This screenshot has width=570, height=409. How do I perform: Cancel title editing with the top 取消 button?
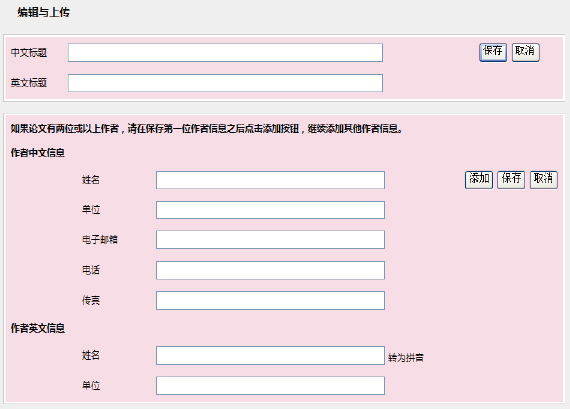[526, 52]
